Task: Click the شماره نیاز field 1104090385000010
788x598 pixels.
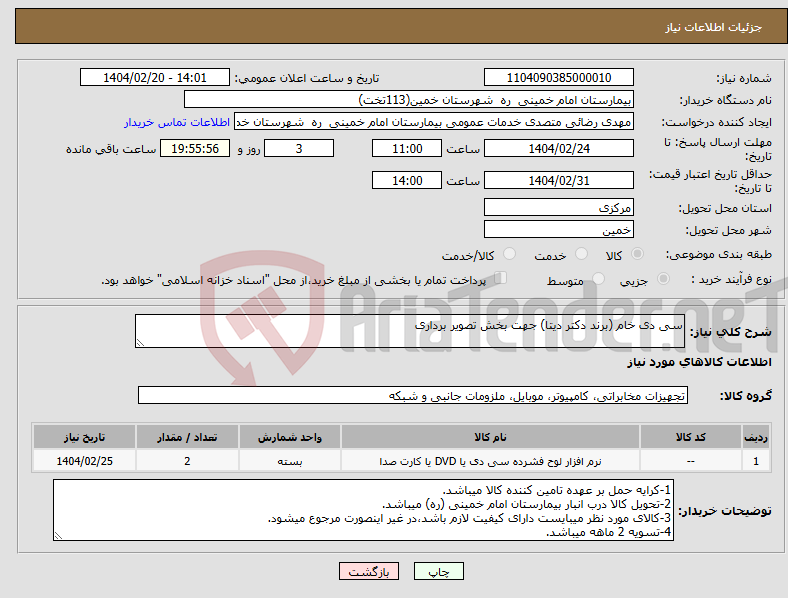Action: [x=558, y=77]
